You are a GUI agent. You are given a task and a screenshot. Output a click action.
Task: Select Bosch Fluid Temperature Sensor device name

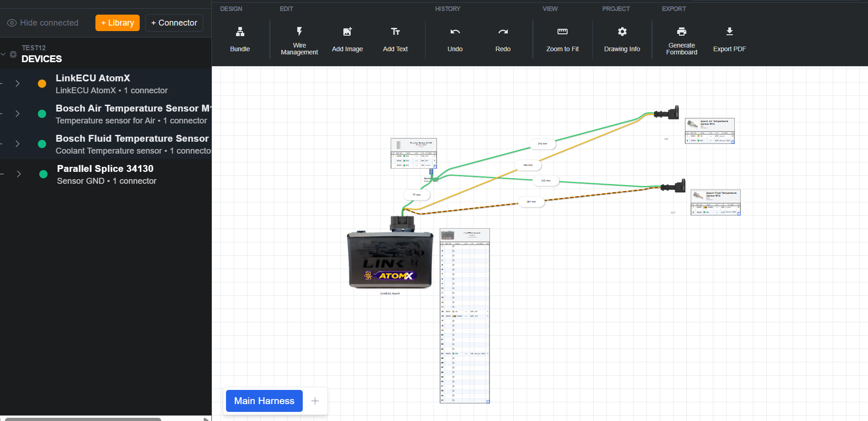click(x=132, y=139)
